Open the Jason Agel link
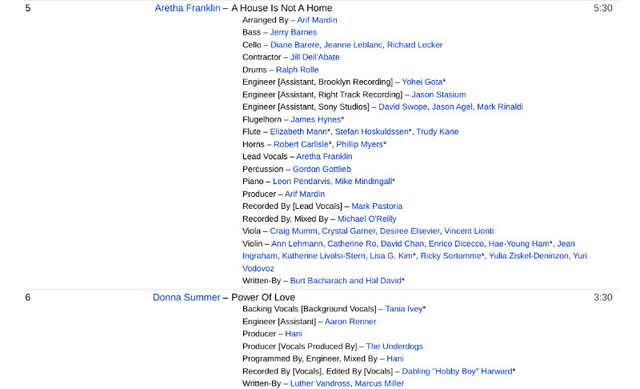This screenshot has width=640, height=389. (452, 107)
